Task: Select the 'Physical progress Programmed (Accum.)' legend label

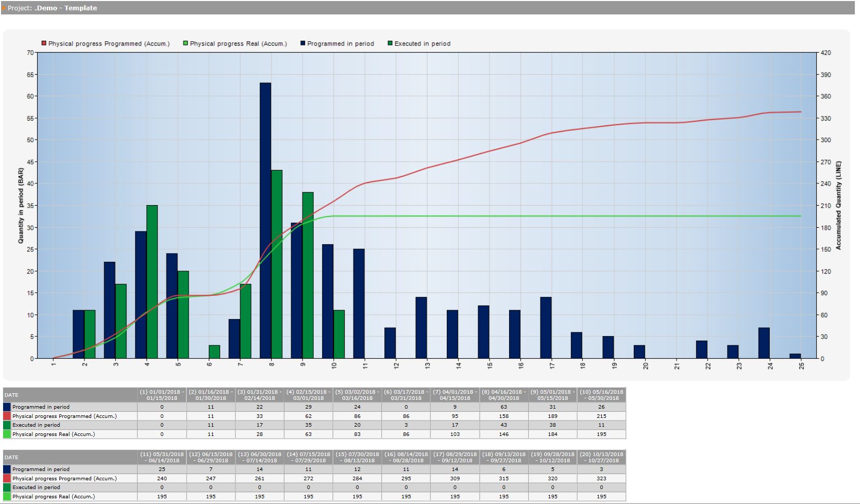Action: tap(109, 44)
